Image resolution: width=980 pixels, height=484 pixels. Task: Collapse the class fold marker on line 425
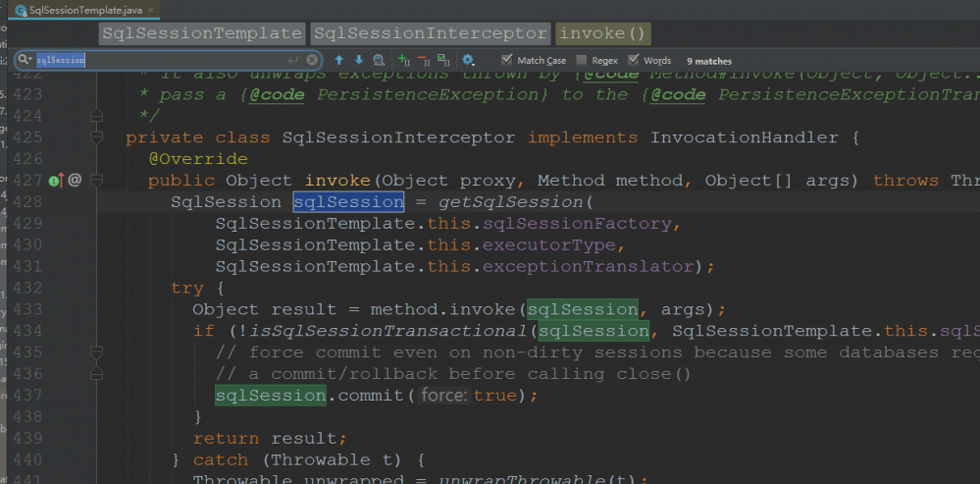tap(96, 137)
